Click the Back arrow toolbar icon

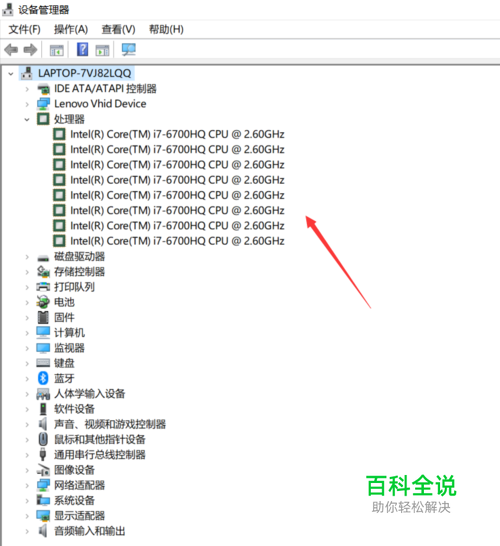click(x=11, y=50)
